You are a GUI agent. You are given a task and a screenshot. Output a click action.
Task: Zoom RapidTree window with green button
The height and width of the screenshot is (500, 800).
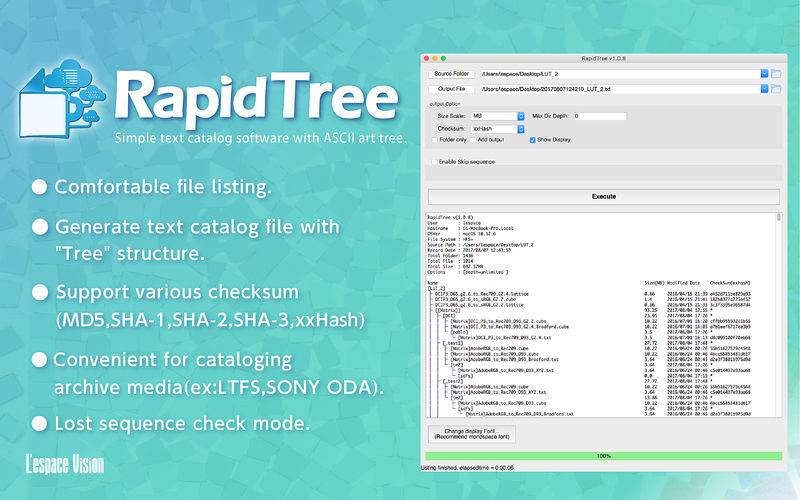click(x=443, y=59)
